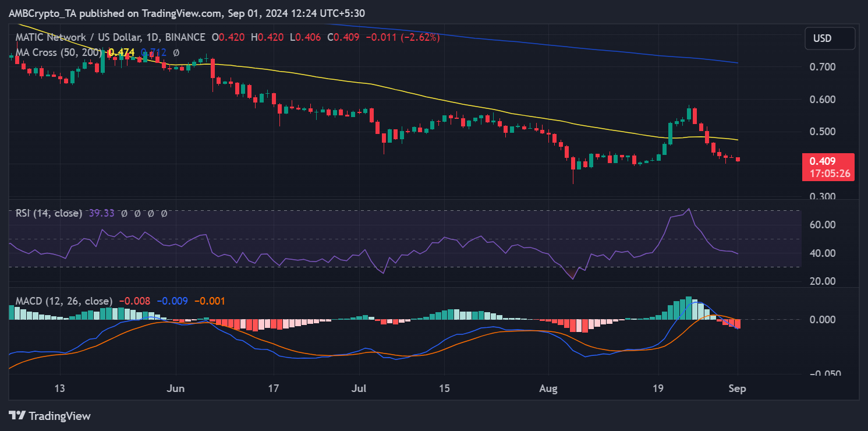Screen dimensions: 868x431
Task: Click the red MACD value -0.008
Action: 134,301
